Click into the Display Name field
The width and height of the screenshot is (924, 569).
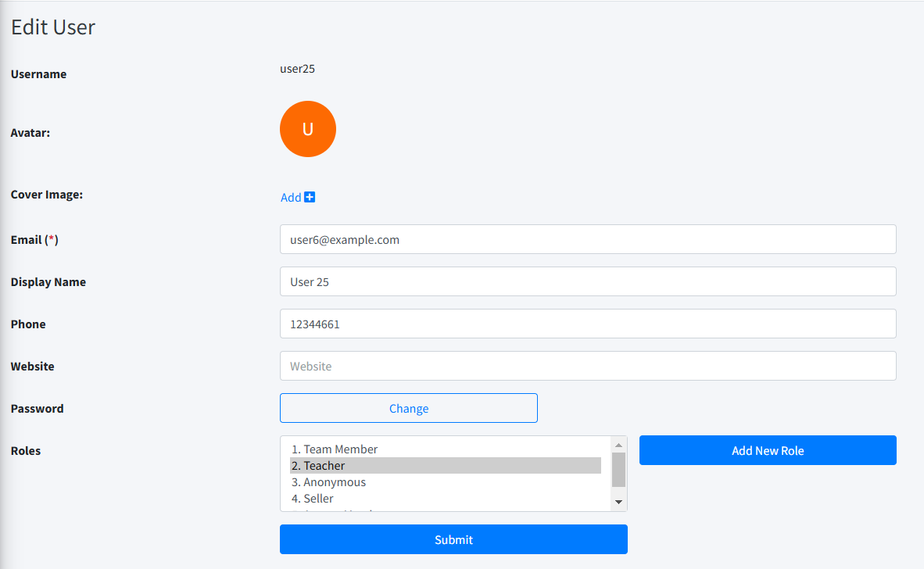coord(587,281)
